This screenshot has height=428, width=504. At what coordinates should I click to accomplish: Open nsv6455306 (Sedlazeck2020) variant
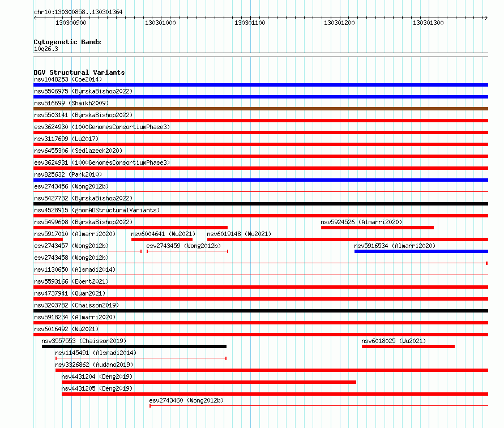[x=78, y=151]
